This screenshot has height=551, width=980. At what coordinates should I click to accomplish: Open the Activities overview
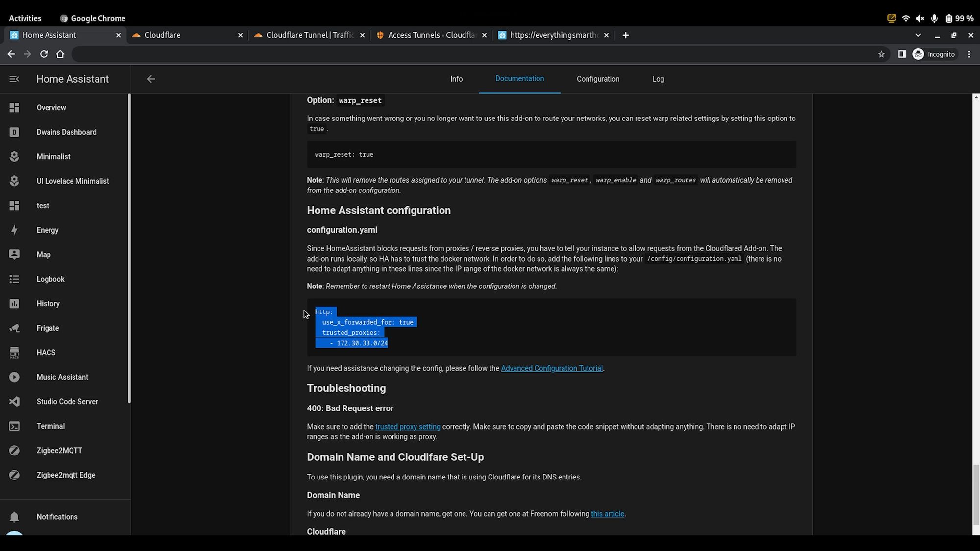pos(25,18)
